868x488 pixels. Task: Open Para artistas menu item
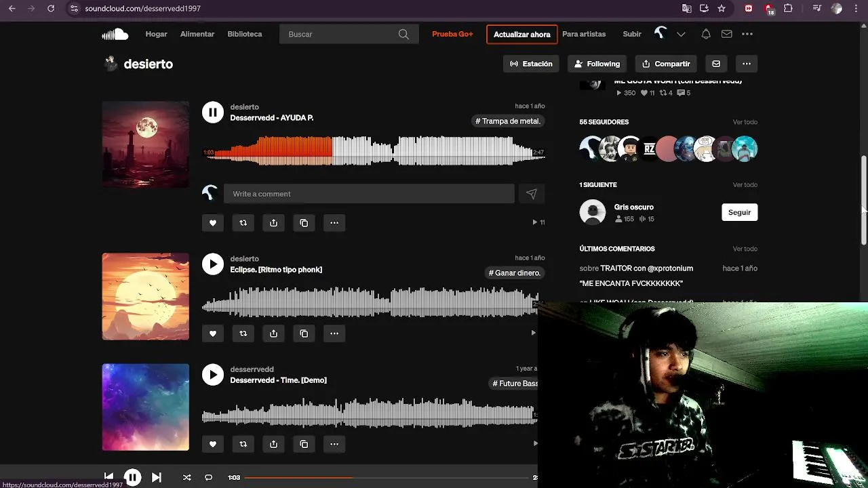pos(584,34)
